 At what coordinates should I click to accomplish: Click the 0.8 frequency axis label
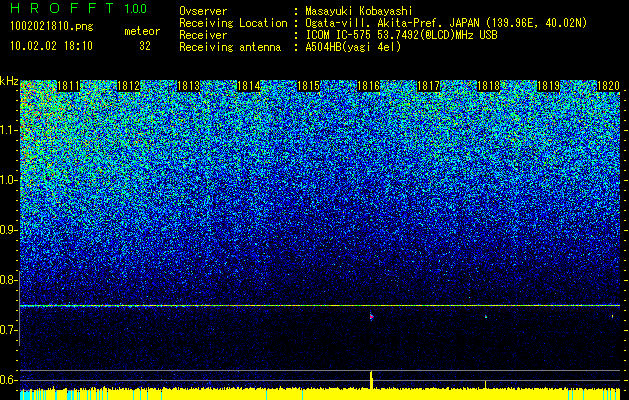coord(8,280)
